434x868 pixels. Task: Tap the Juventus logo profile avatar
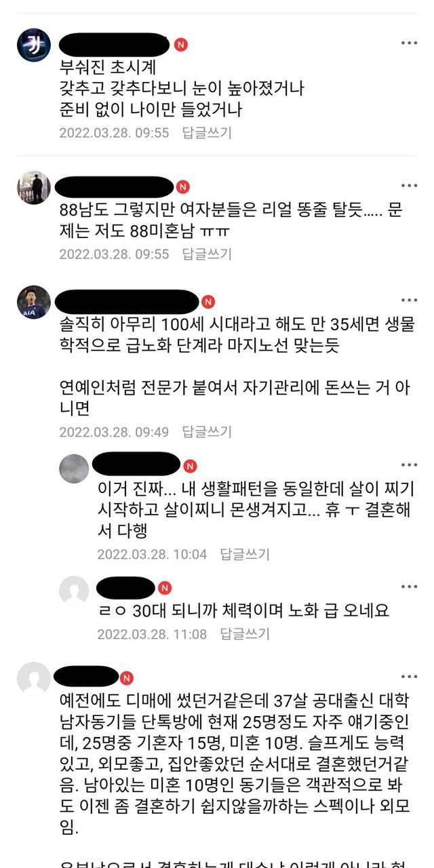pyautogui.click(x=33, y=45)
